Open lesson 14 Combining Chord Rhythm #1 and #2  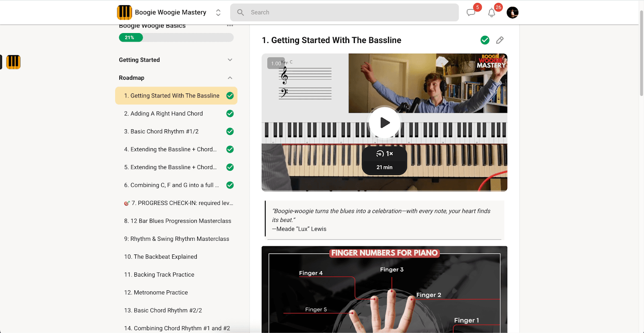(x=177, y=328)
